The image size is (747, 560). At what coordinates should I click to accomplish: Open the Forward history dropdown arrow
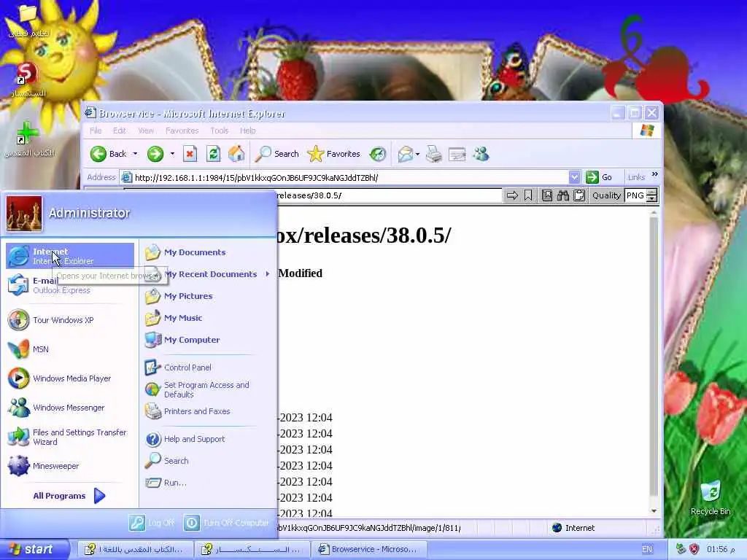coord(172,154)
